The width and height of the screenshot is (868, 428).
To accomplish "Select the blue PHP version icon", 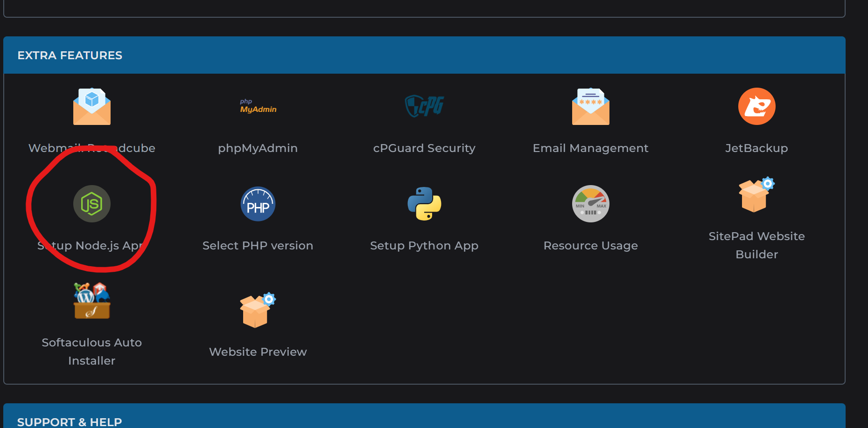I will click(258, 204).
